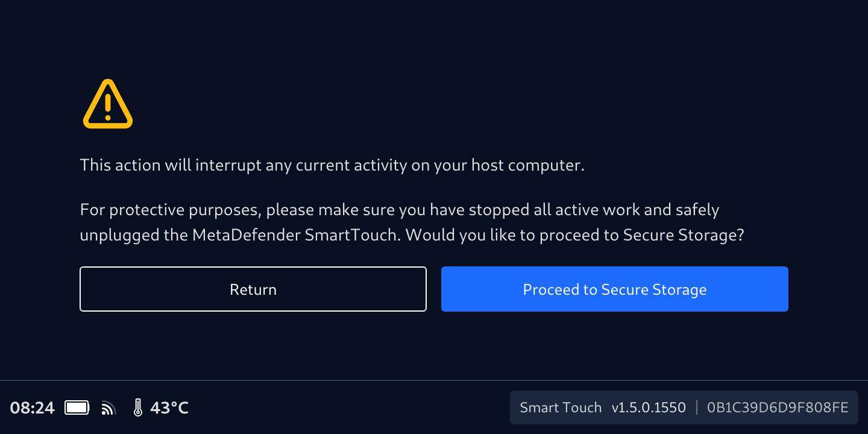Click firmware version v1.5.0.1550
Image resolution: width=868 pixels, height=434 pixels.
click(649, 408)
